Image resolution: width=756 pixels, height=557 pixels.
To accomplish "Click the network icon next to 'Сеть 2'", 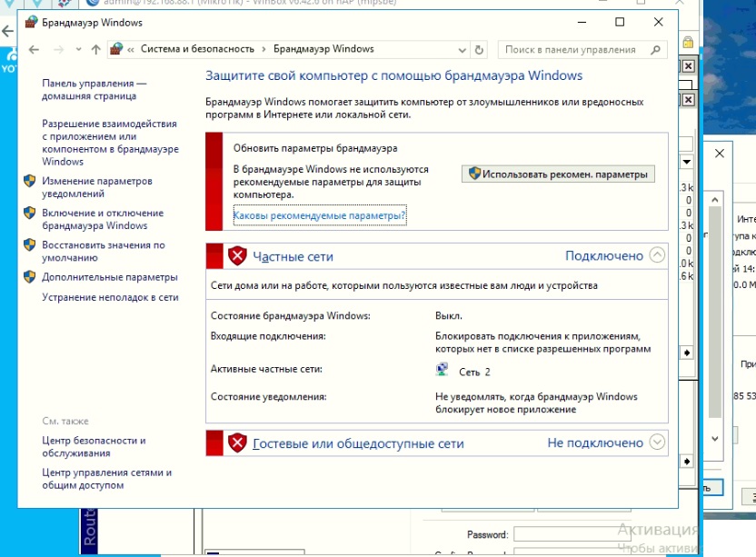I will [x=442, y=370].
